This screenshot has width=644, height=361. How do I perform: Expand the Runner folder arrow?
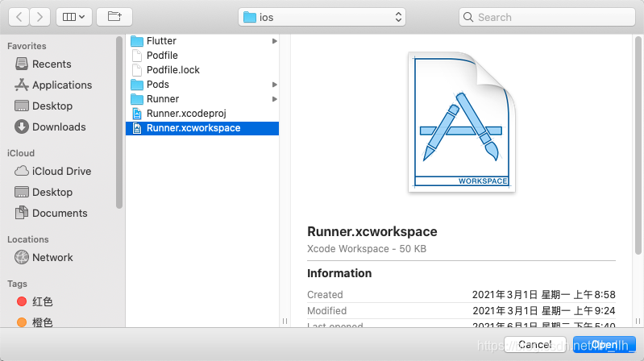(274, 99)
